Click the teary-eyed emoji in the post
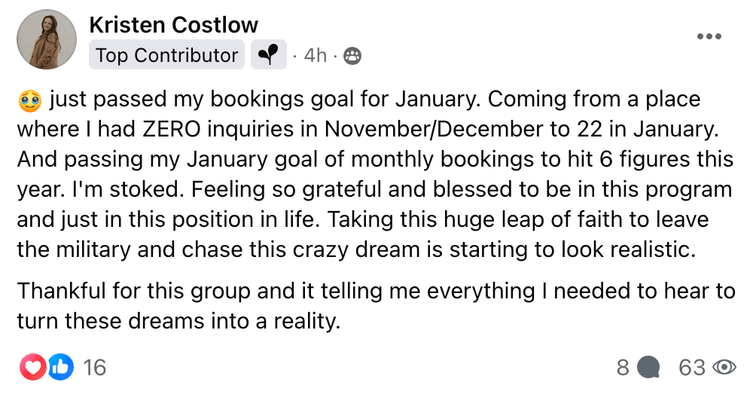Viewport: 750px width, 398px height. tap(30, 101)
